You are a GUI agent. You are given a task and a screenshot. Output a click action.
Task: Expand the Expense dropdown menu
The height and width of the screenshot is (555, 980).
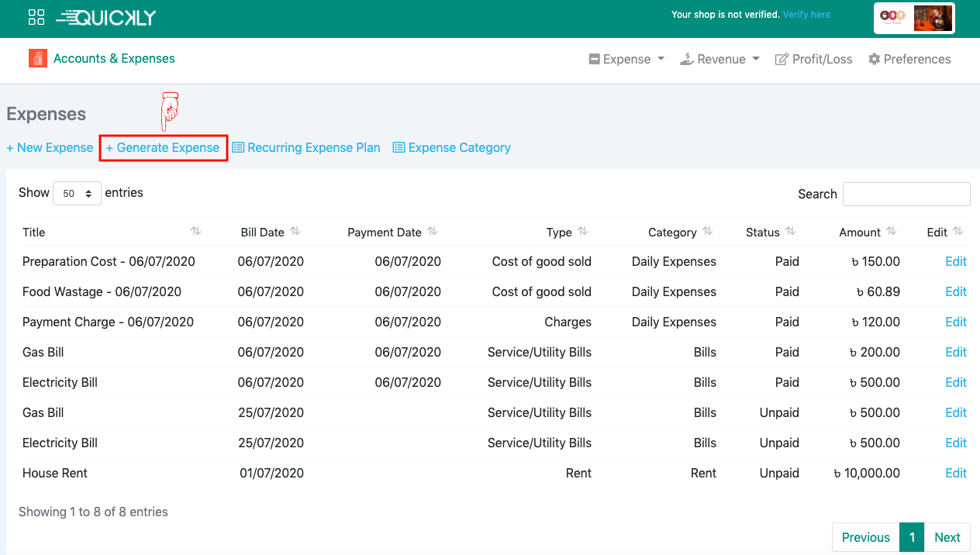(x=626, y=59)
